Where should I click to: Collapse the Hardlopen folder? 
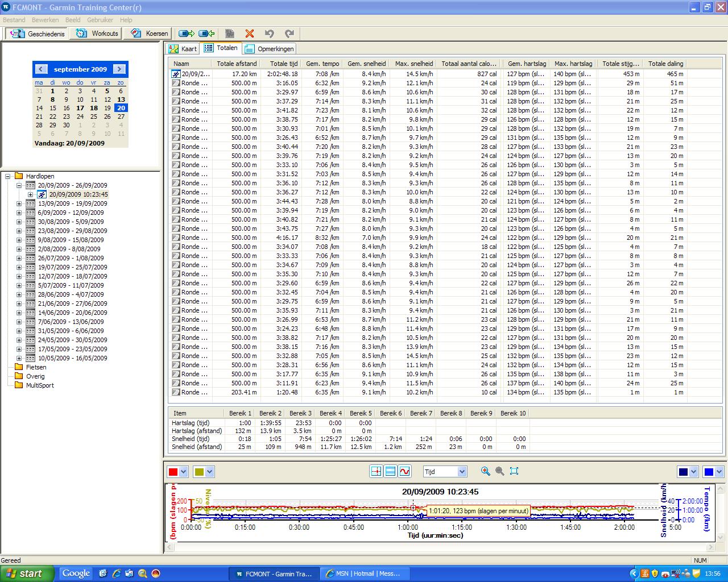click(7, 176)
